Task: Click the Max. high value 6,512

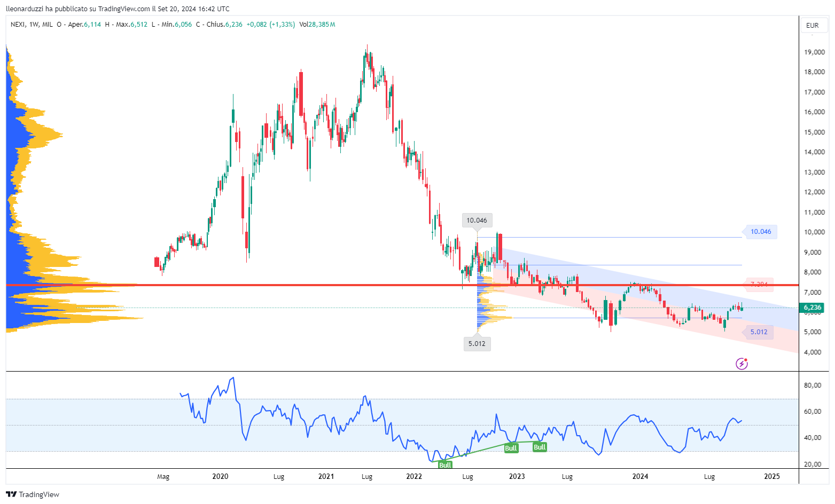Action: [x=139, y=25]
